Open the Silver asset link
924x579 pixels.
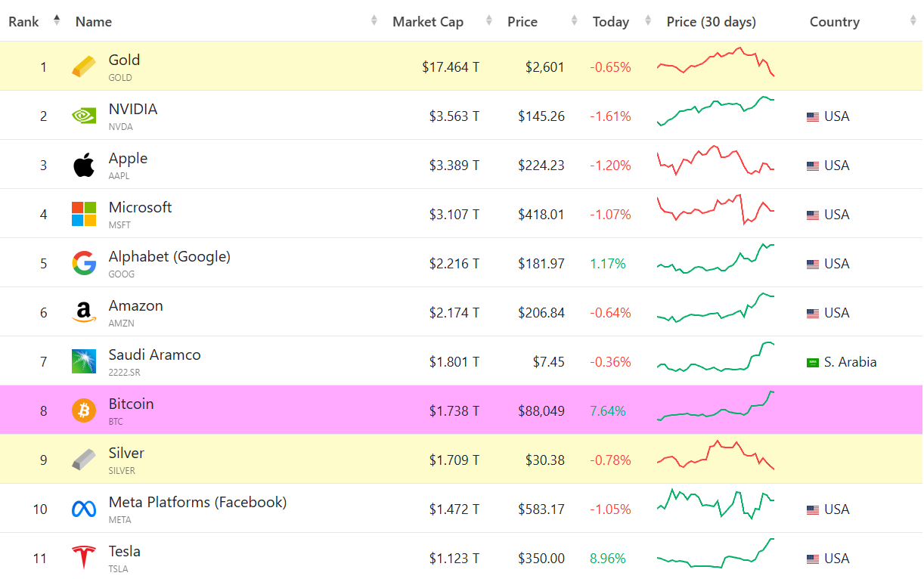126,454
